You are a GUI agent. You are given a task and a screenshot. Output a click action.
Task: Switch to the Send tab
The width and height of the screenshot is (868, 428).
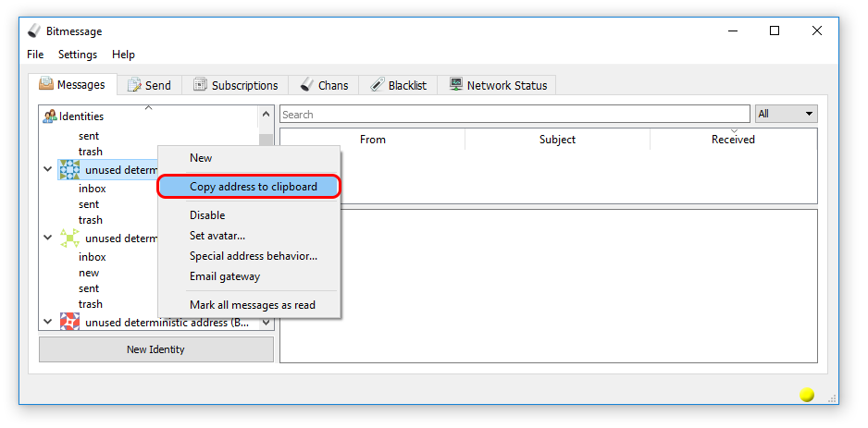click(x=150, y=85)
